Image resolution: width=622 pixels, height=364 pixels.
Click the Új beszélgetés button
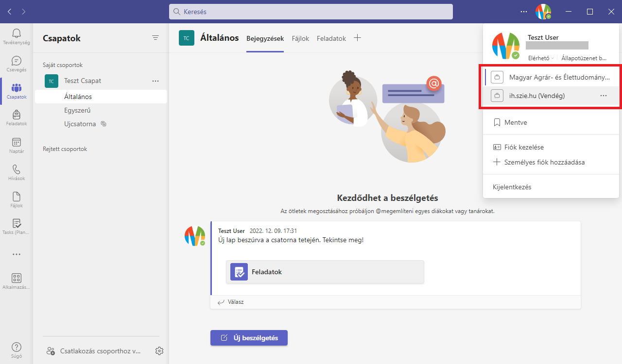tap(249, 338)
